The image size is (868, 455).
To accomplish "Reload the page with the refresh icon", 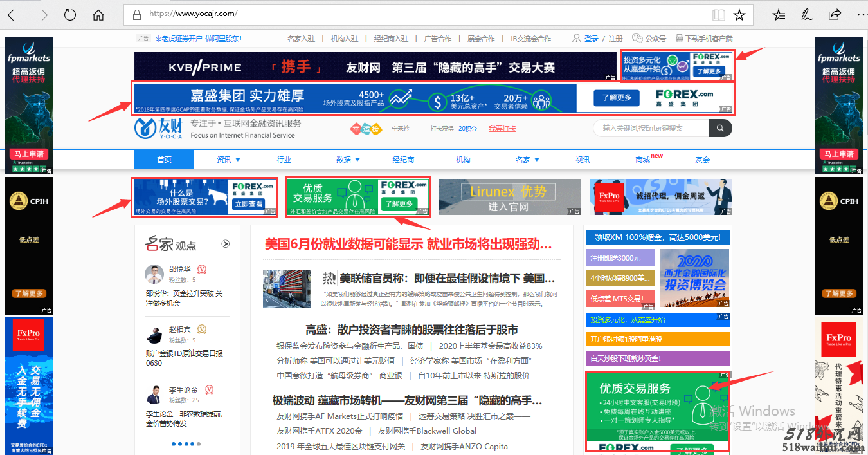I will tap(69, 14).
